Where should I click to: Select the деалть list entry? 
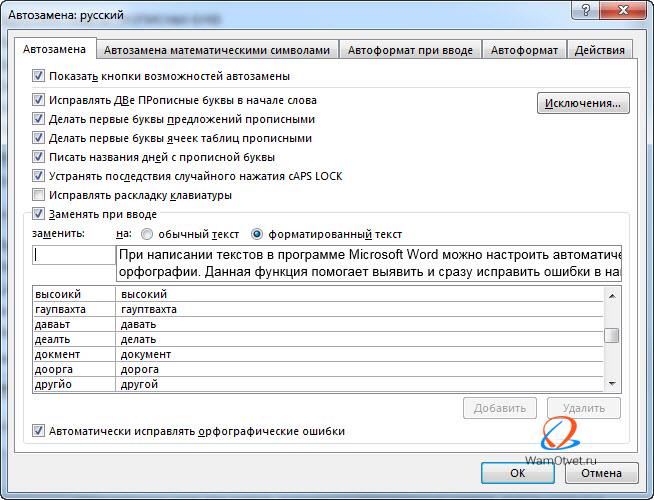point(74,339)
